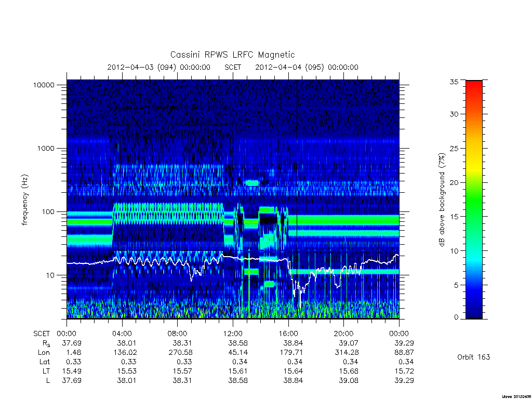Click the "0" tick on the color scale
Viewport: 532px width, 399px height.
tap(456, 317)
